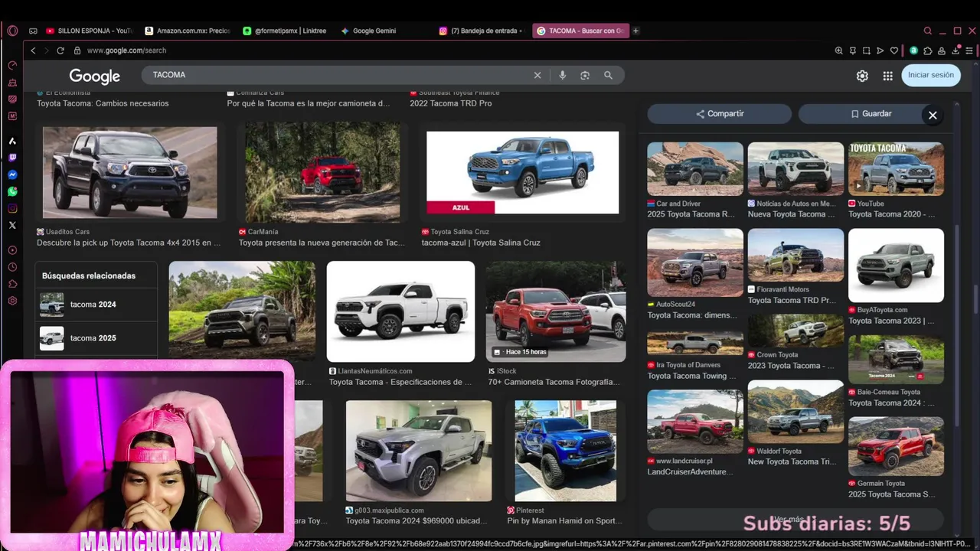The width and height of the screenshot is (980, 551).
Task: Search by image with Google Lens
Action: (585, 75)
